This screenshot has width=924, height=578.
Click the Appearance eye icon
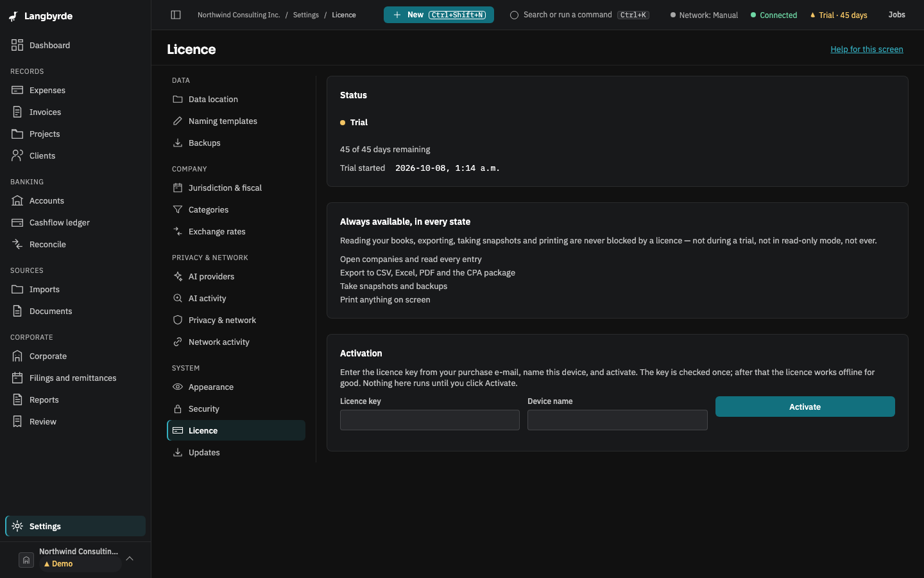coord(178,387)
